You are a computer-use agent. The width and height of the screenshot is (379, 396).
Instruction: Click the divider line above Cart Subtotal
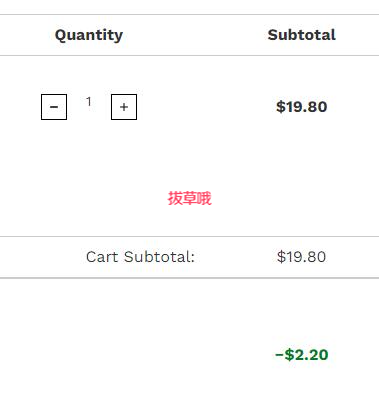[189, 237]
